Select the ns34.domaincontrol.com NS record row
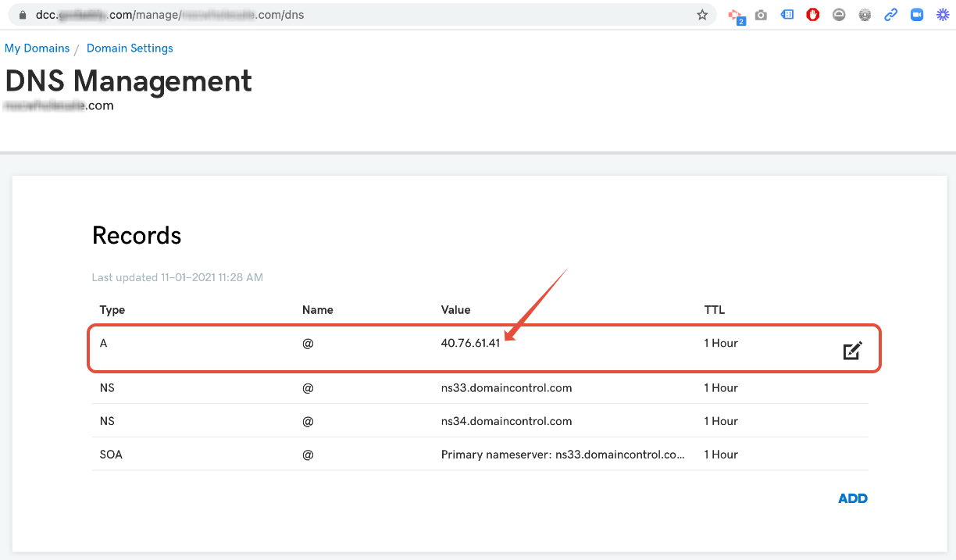The width and height of the screenshot is (956, 560). tap(506, 421)
